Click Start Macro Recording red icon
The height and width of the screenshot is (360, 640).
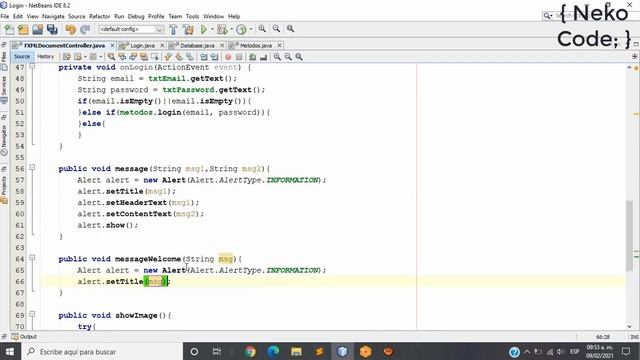[228, 57]
